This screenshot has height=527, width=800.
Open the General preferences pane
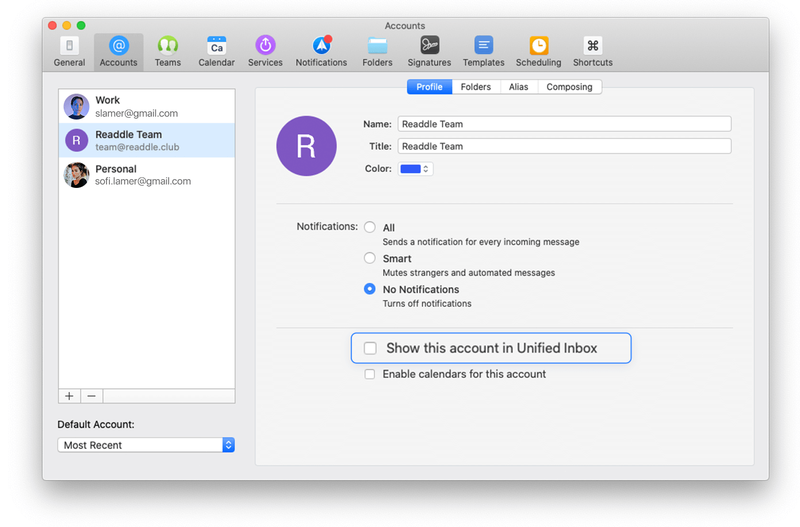click(x=69, y=52)
